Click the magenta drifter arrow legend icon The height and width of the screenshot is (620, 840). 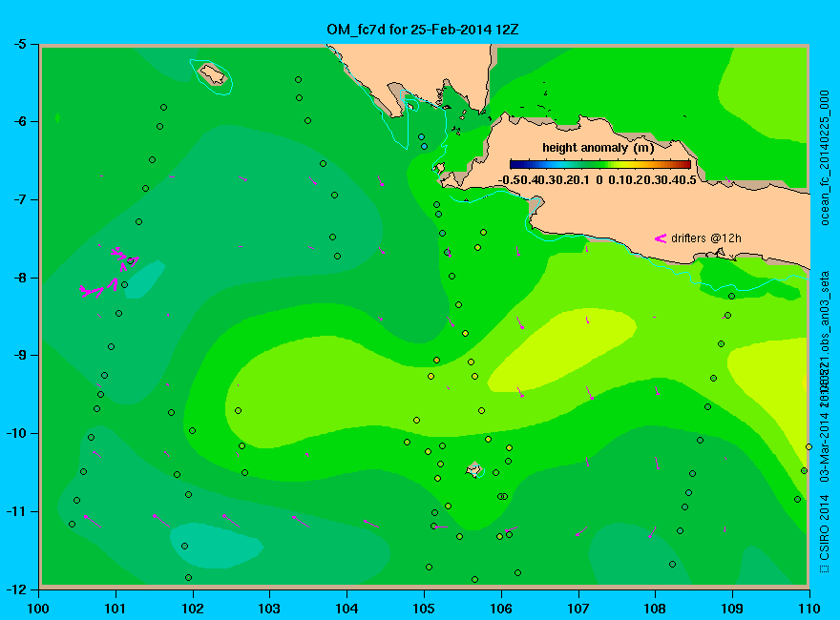(660, 238)
